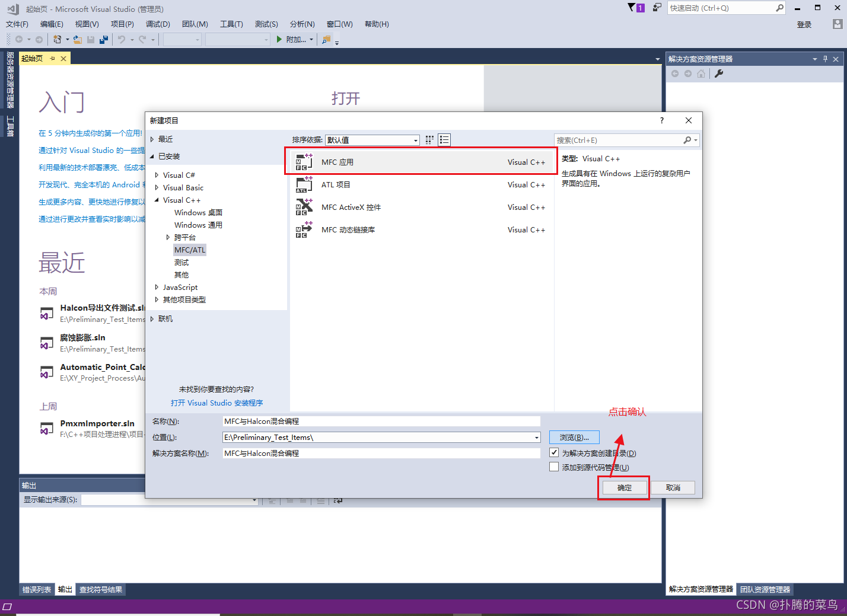Viewport: 847px width, 616px height.
Task: Expand the JavaScript node
Action: (x=157, y=287)
